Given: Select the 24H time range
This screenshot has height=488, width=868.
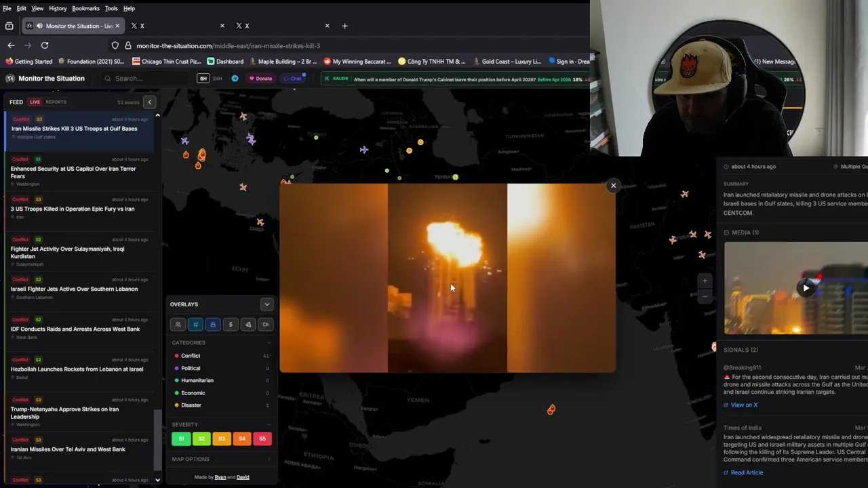Looking at the screenshot, I should click(x=218, y=78).
